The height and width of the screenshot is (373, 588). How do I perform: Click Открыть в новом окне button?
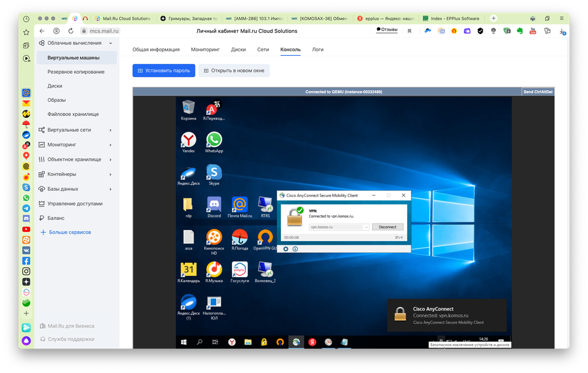(x=234, y=71)
